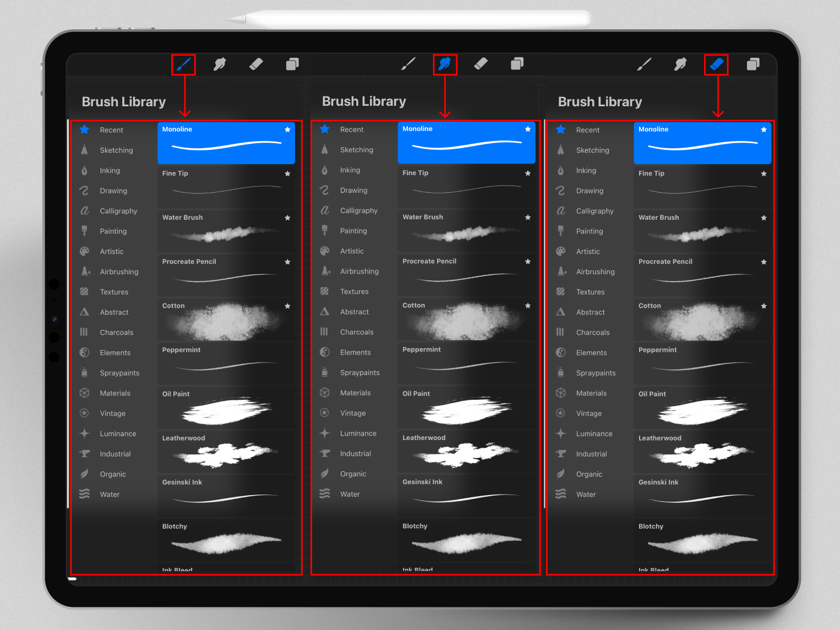Screen dimensions: 840x630
Task: Select the Smudge tool beside the blue brush
Action: pyautogui.click(x=220, y=64)
